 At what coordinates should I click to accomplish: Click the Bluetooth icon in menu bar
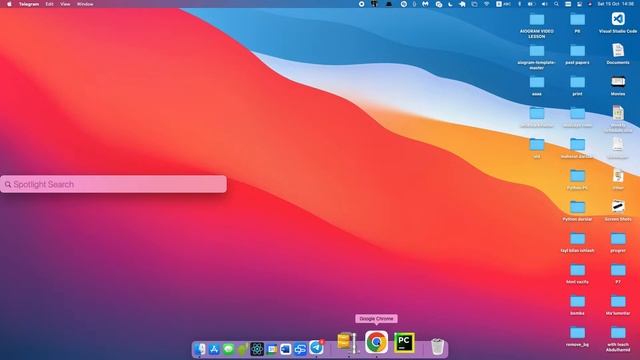(519, 4)
